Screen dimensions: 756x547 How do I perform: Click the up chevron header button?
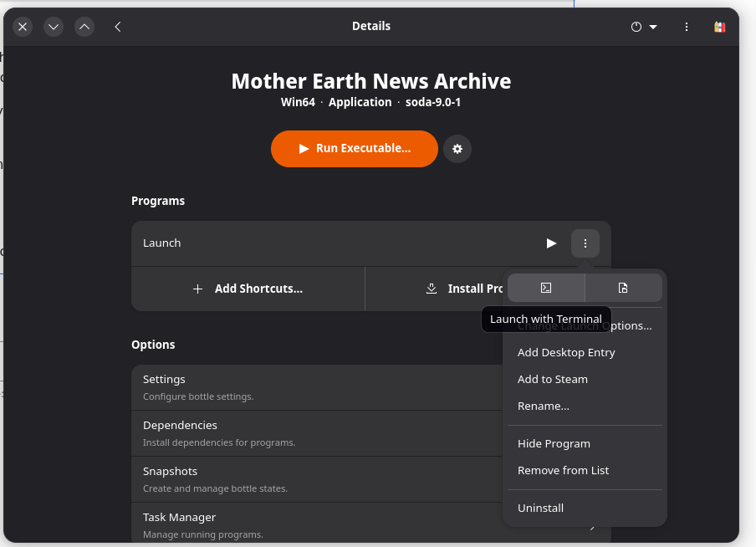tap(84, 27)
